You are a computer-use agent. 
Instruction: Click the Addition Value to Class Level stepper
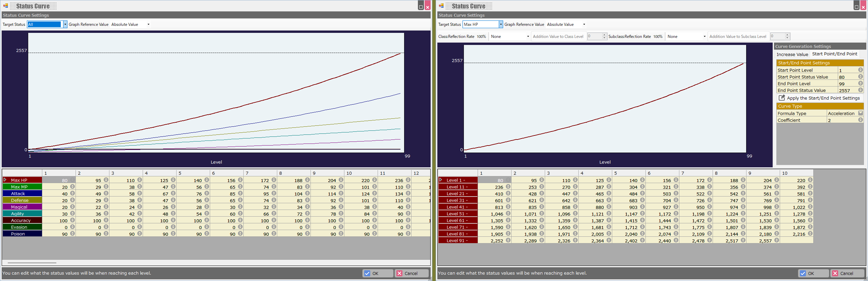pos(604,36)
